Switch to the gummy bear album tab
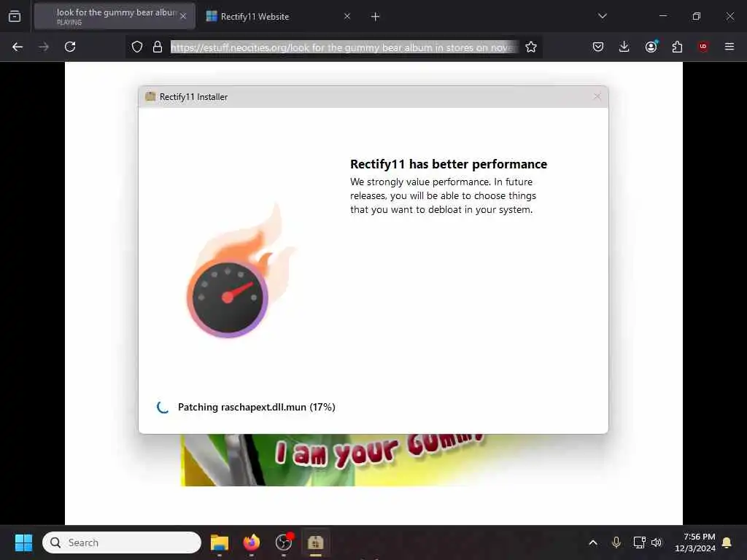Viewport: 747px width, 560px height. pyautogui.click(x=115, y=16)
